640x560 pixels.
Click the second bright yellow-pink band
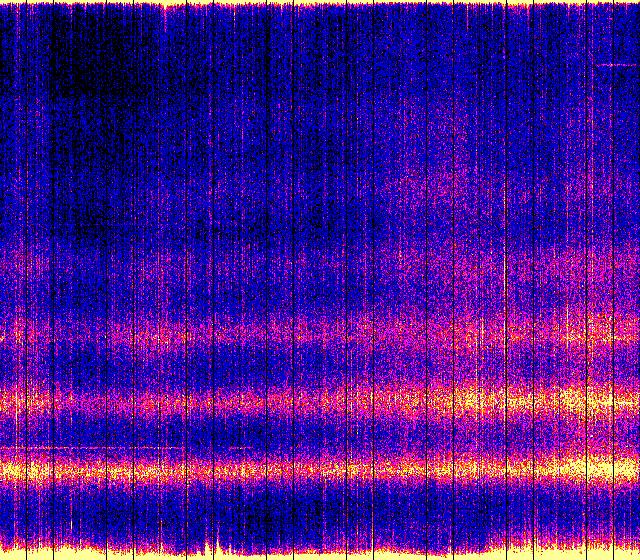click(x=320, y=402)
